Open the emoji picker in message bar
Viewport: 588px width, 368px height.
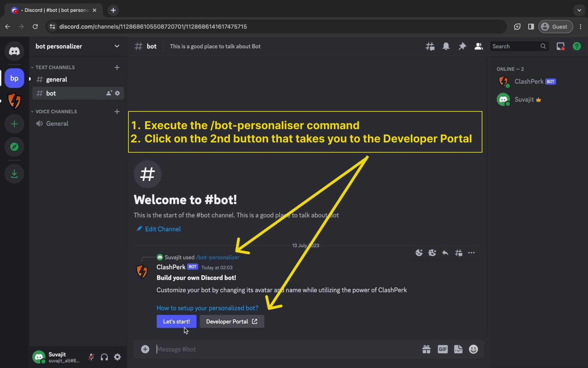pos(473,349)
